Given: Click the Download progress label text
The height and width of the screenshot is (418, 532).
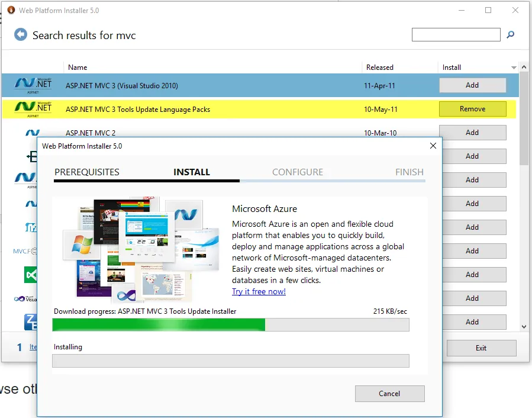Looking at the screenshot, I should (145, 311).
